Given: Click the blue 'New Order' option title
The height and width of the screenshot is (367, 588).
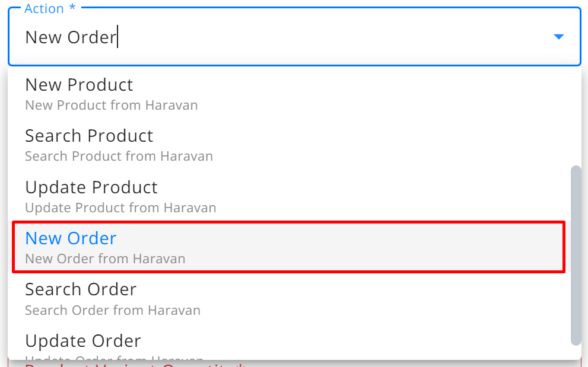Looking at the screenshot, I should point(71,238).
